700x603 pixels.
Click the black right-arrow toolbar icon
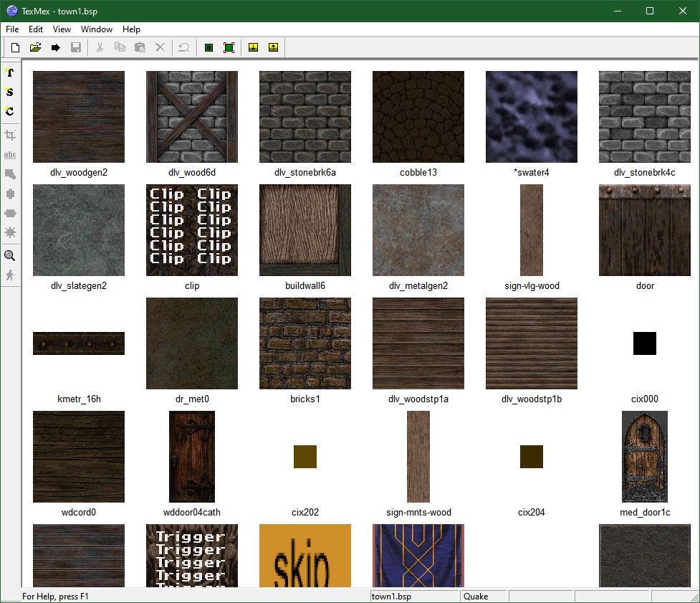pyautogui.click(x=55, y=48)
